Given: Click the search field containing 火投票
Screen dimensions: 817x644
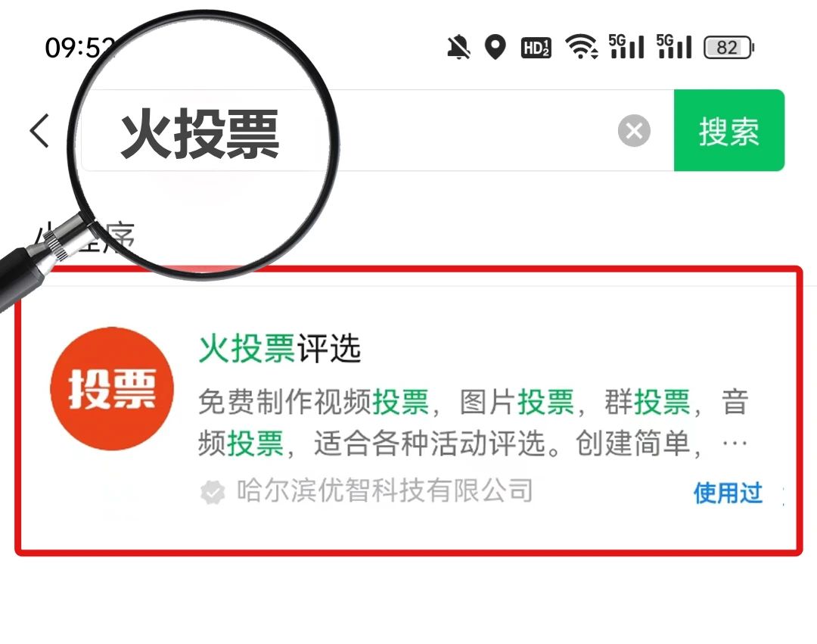Looking at the screenshot, I should (377, 130).
